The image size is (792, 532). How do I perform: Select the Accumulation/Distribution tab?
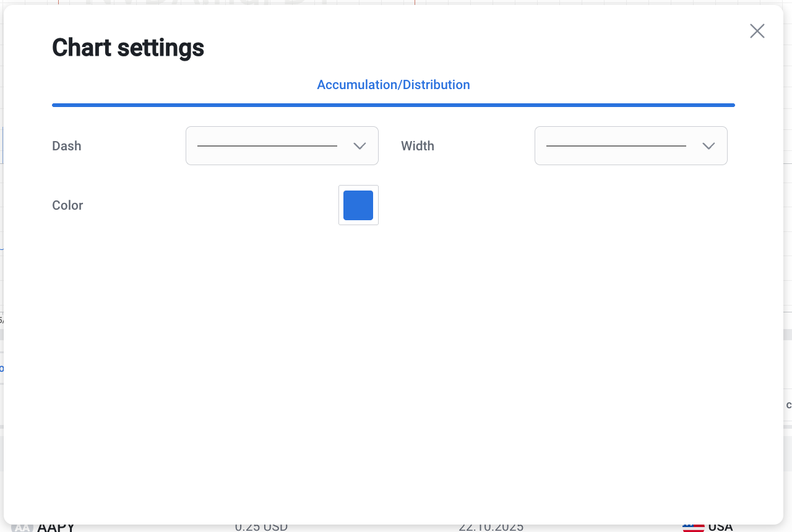tap(393, 85)
